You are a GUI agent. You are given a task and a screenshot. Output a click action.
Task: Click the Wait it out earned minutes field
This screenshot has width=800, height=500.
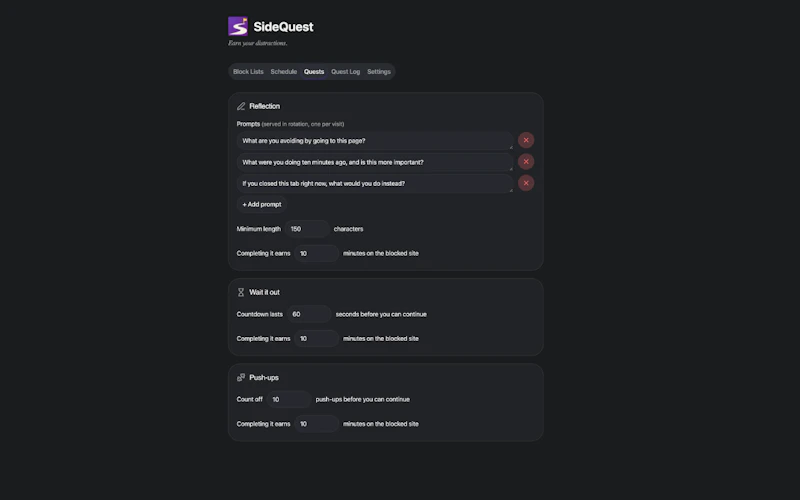click(x=316, y=339)
